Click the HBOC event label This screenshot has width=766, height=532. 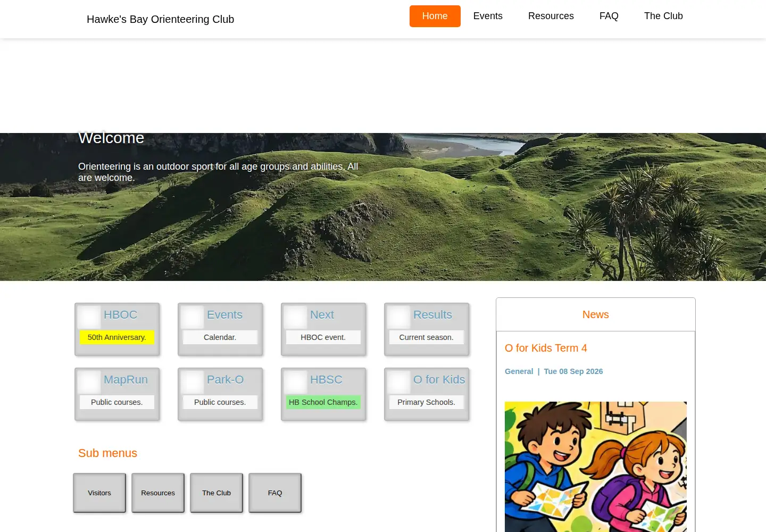[323, 337]
